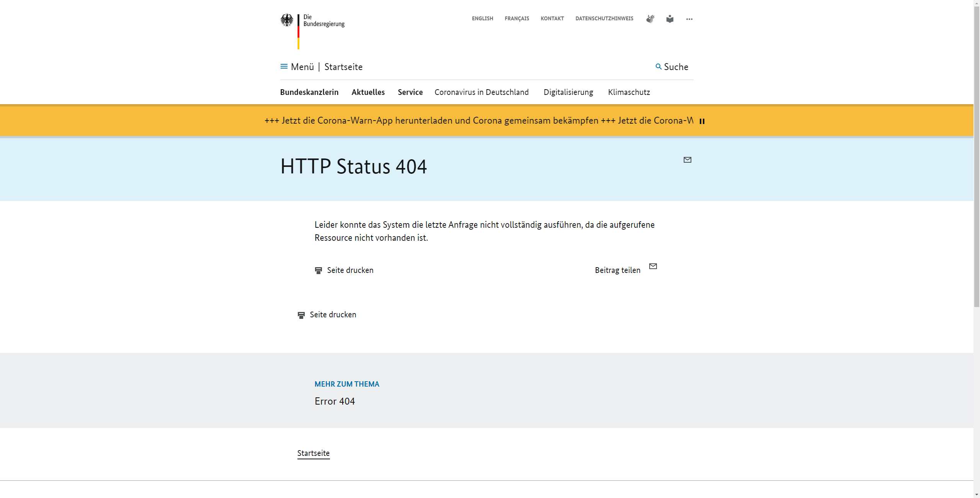Viewport: 980px width, 498px height.
Task: Switch language to English
Action: [x=482, y=18]
